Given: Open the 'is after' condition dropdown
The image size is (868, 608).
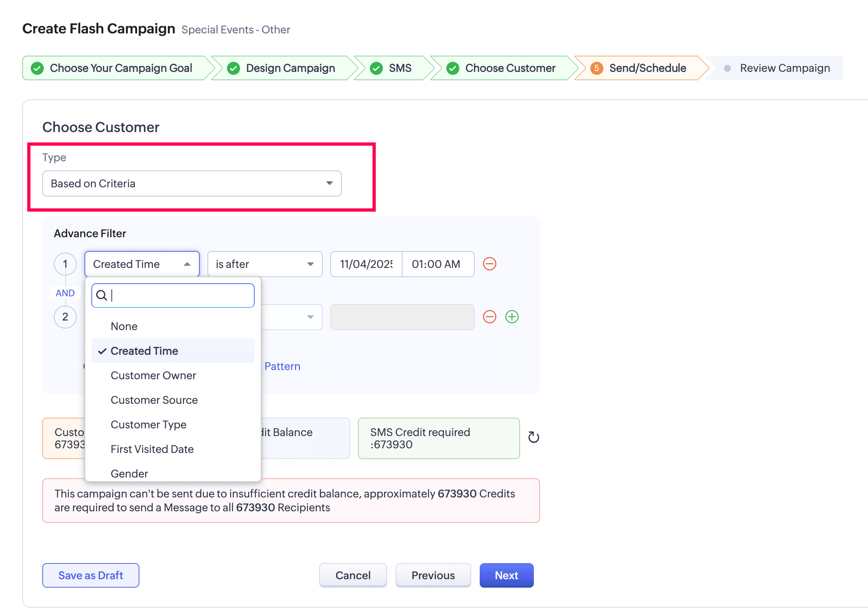Looking at the screenshot, I should click(x=265, y=264).
